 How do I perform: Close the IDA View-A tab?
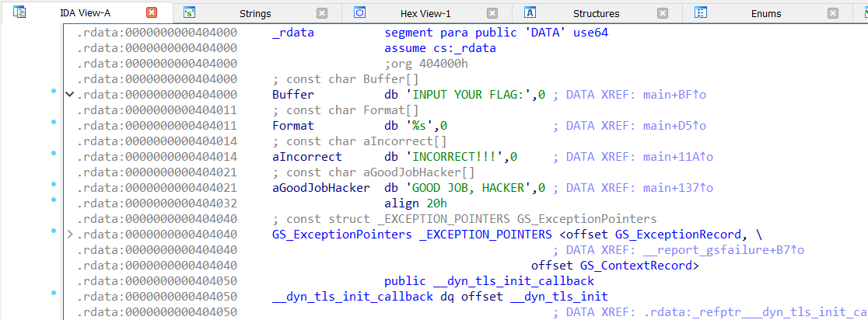(152, 12)
